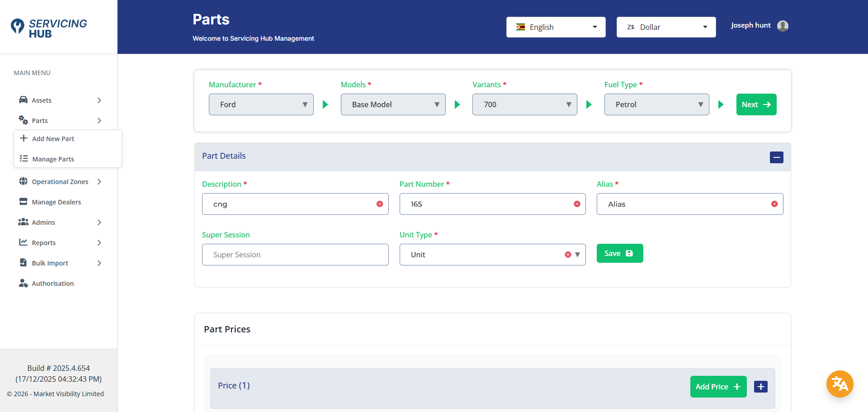This screenshot has height=412, width=868.
Task: Click the Next arrow button
Action: click(756, 104)
